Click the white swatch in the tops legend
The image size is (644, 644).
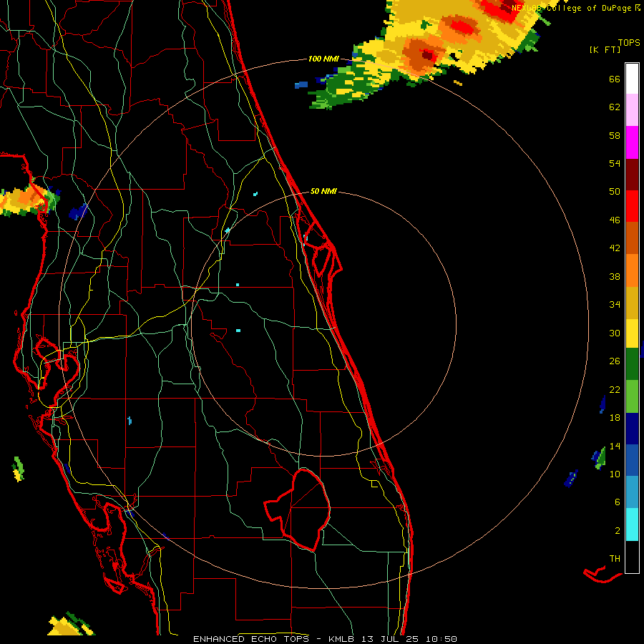[x=632, y=79]
